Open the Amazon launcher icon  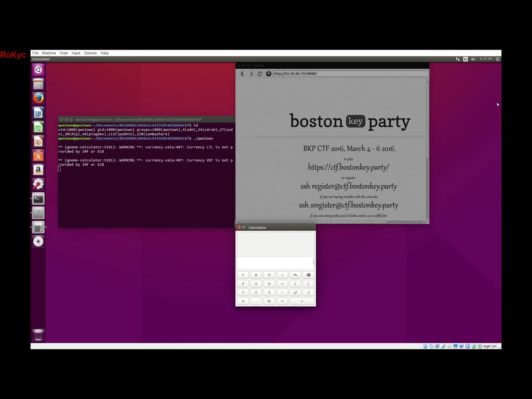pos(38,170)
